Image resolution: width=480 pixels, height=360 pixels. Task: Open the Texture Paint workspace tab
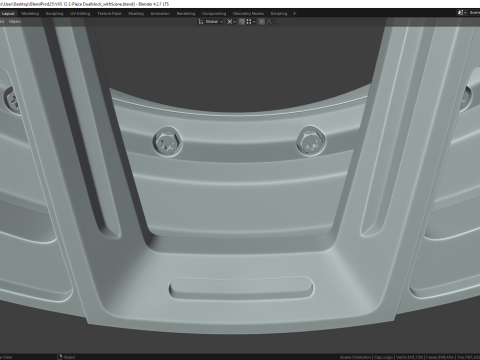click(x=109, y=14)
